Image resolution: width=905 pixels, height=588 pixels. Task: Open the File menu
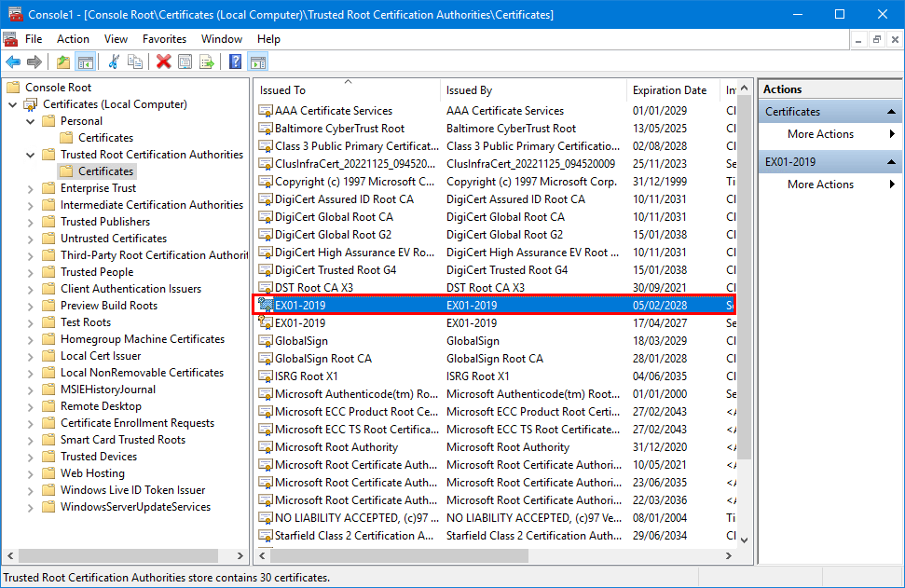[x=34, y=38]
